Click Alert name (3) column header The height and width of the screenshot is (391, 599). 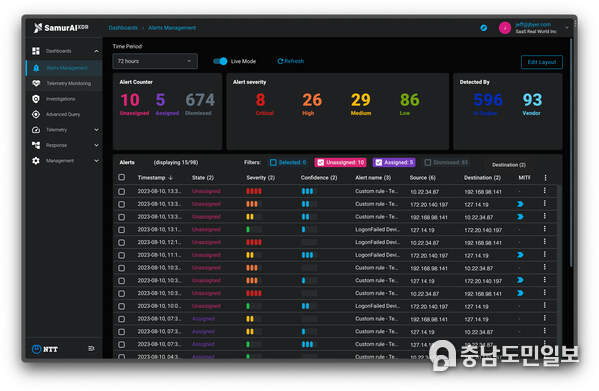point(373,178)
